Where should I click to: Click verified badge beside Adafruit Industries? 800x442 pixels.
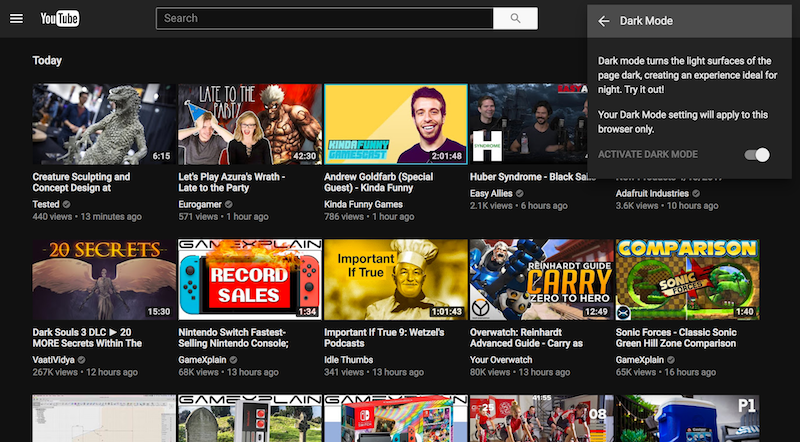[x=696, y=193]
